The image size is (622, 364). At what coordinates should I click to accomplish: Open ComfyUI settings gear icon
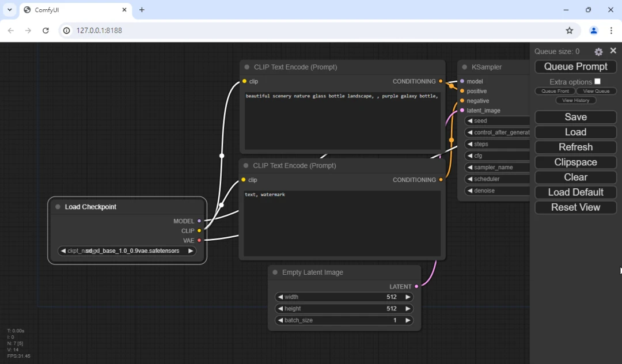(x=598, y=52)
